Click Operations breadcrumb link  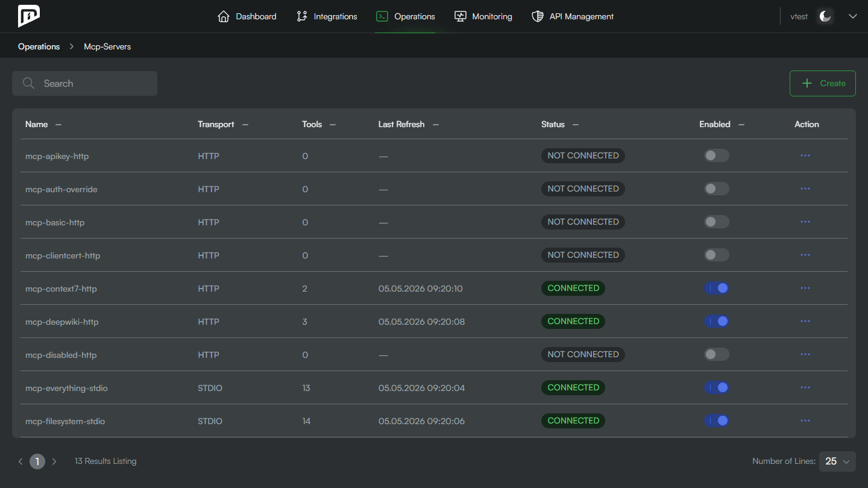[x=39, y=46]
